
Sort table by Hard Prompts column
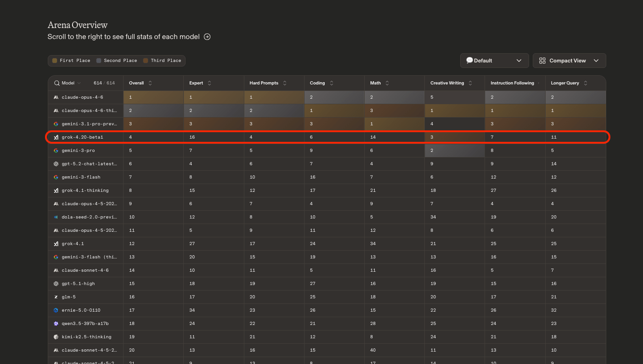[285, 83]
